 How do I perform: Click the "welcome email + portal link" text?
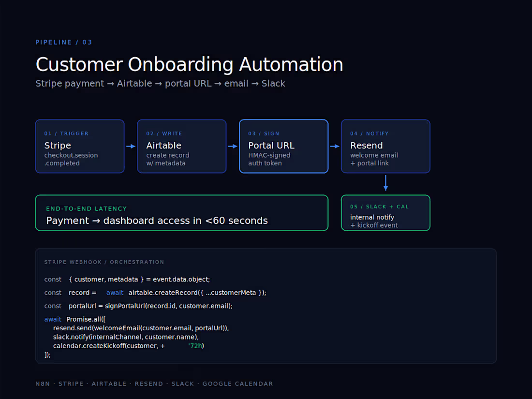(374, 159)
